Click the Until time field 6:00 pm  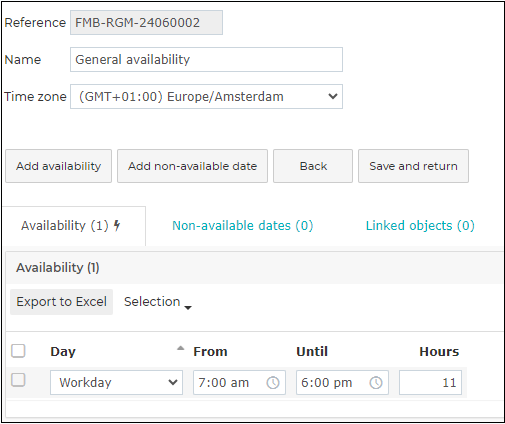click(342, 382)
